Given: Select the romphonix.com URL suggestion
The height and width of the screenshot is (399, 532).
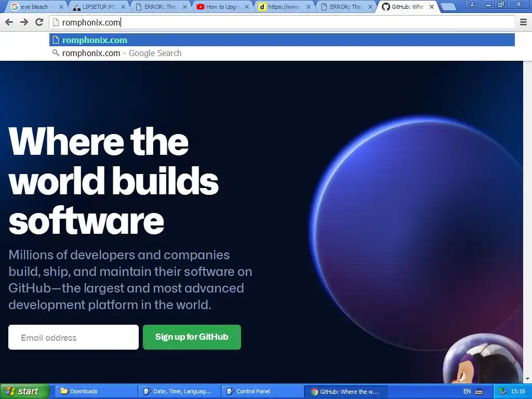Looking at the screenshot, I should click(282, 40).
